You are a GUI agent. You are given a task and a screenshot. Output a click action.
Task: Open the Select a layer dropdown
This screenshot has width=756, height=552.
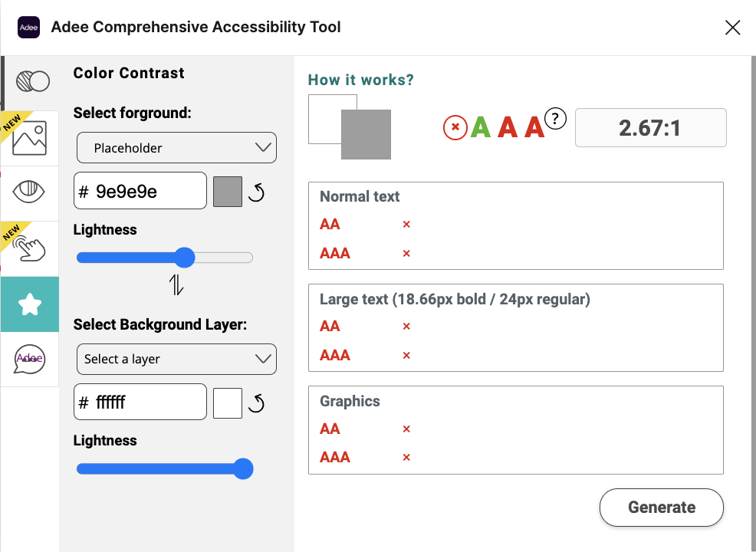[x=176, y=359]
